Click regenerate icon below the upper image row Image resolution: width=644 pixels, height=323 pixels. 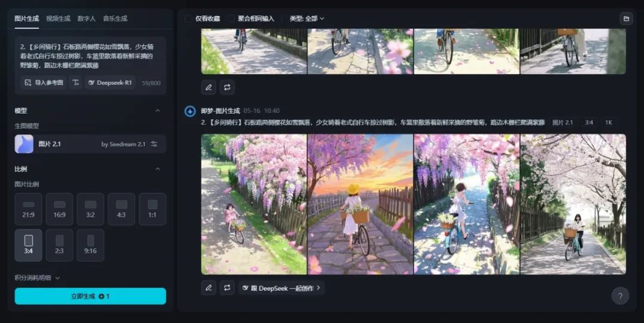pyautogui.click(x=227, y=87)
